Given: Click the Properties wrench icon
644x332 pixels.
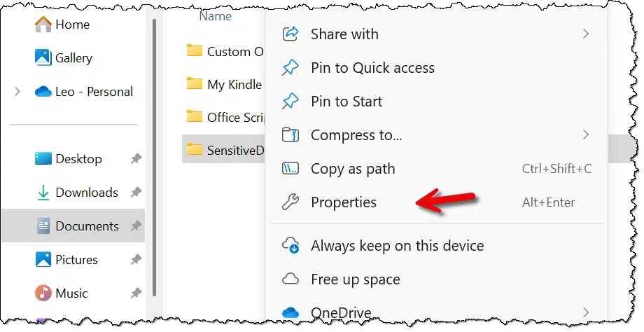Looking at the screenshot, I should point(290,202).
